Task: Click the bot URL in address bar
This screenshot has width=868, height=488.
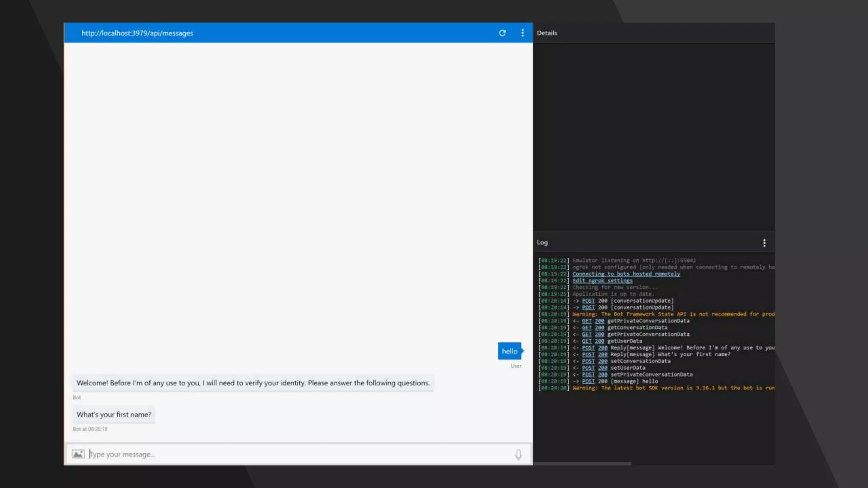Action: (x=137, y=33)
